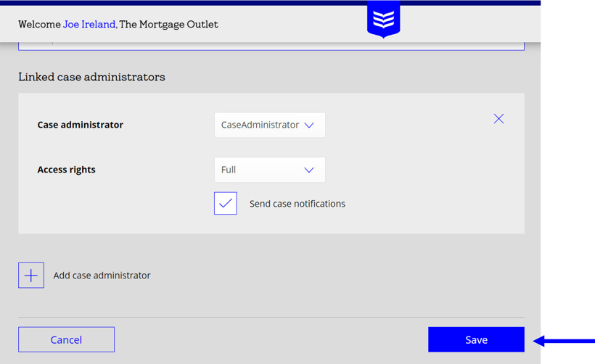This screenshot has height=364, width=595.
Task: Click the Add case administrator label
Action: coord(102,276)
